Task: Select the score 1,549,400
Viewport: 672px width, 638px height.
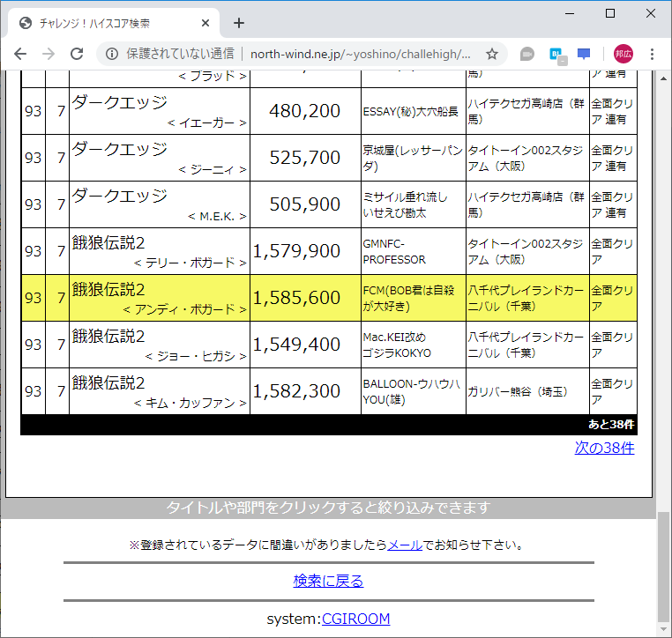Action: click(296, 345)
